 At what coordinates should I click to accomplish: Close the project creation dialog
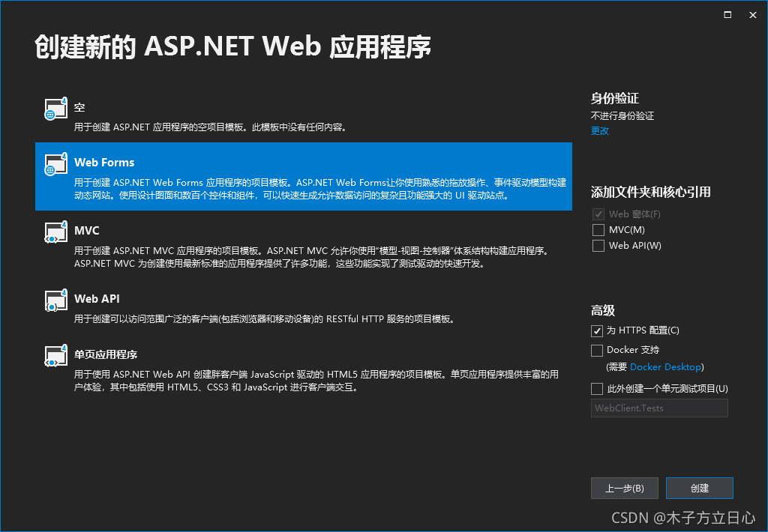[x=752, y=14]
